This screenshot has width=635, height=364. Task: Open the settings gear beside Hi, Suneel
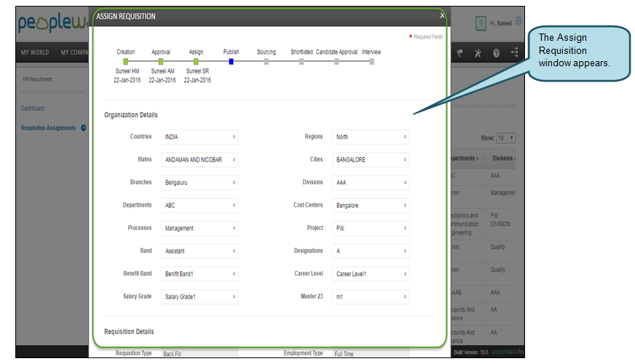click(518, 20)
